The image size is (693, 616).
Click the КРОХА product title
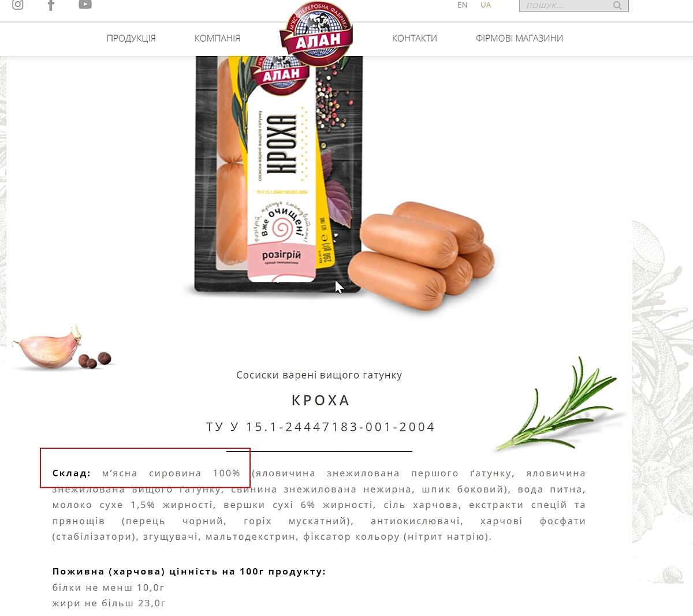[321, 400]
